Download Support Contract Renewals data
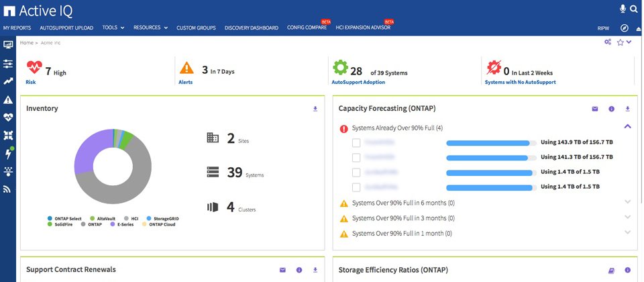644x282 pixels. (315, 270)
